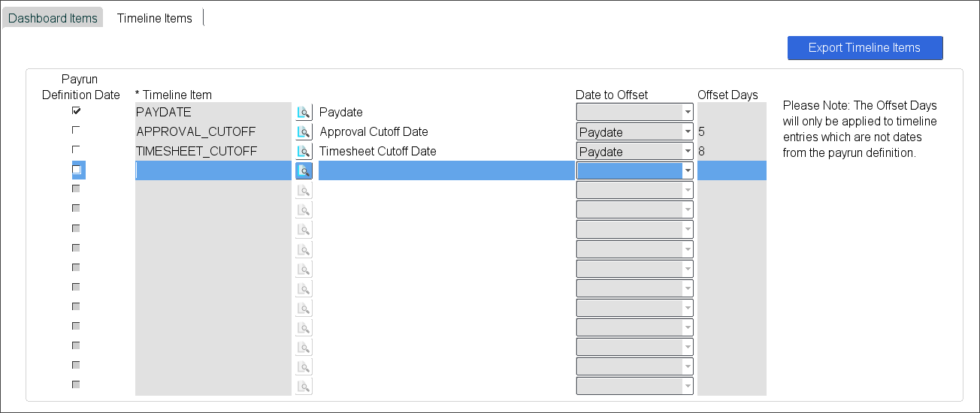This screenshot has height=413, width=980.
Task: Click Offset Days value 5 field
Action: [730, 132]
